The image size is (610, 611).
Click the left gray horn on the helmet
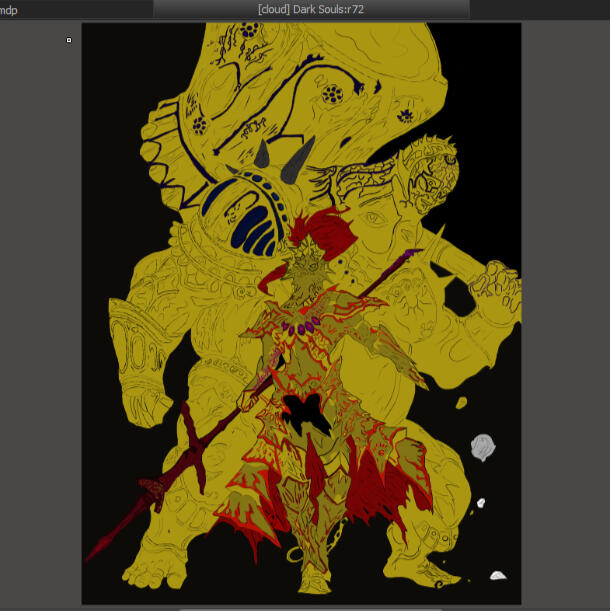[x=263, y=154]
